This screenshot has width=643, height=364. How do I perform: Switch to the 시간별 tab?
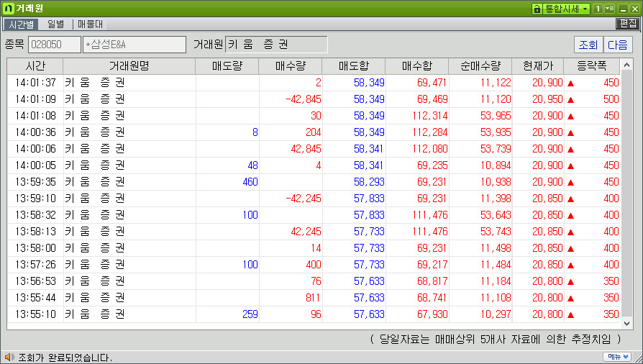click(x=22, y=24)
